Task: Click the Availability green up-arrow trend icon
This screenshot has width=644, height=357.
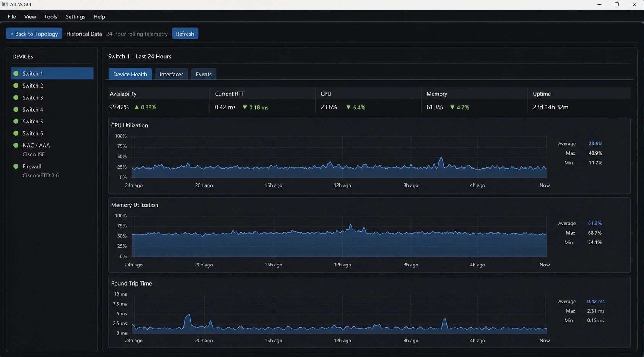Action: 137,107
